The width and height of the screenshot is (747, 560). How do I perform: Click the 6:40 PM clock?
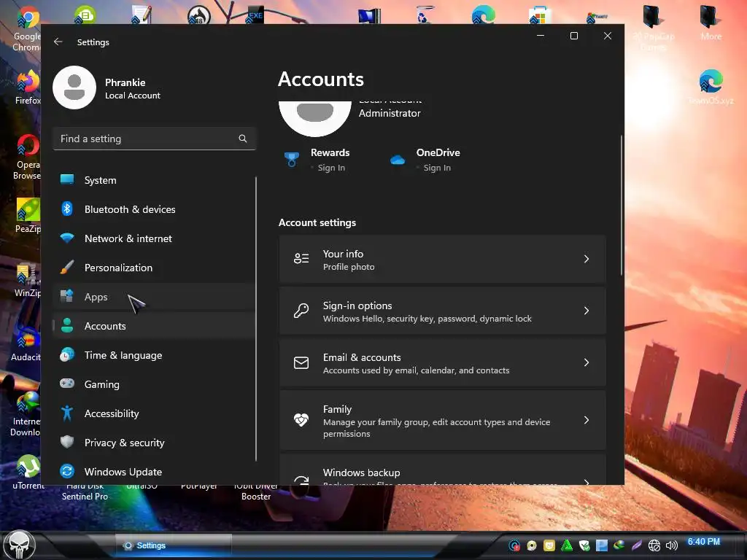704,542
